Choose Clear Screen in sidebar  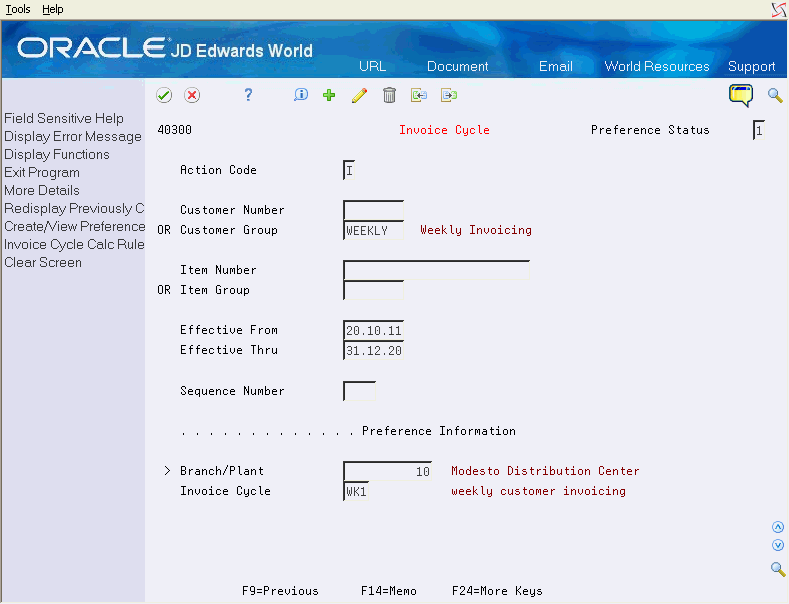(x=43, y=263)
